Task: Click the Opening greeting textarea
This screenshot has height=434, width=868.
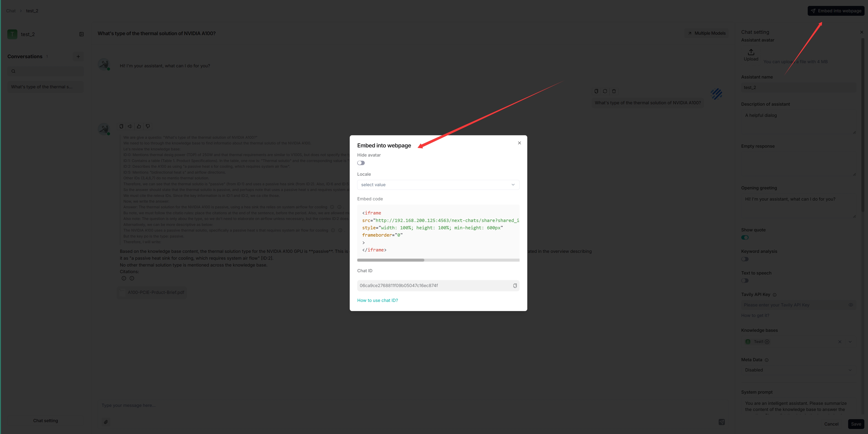Action: [x=798, y=206]
